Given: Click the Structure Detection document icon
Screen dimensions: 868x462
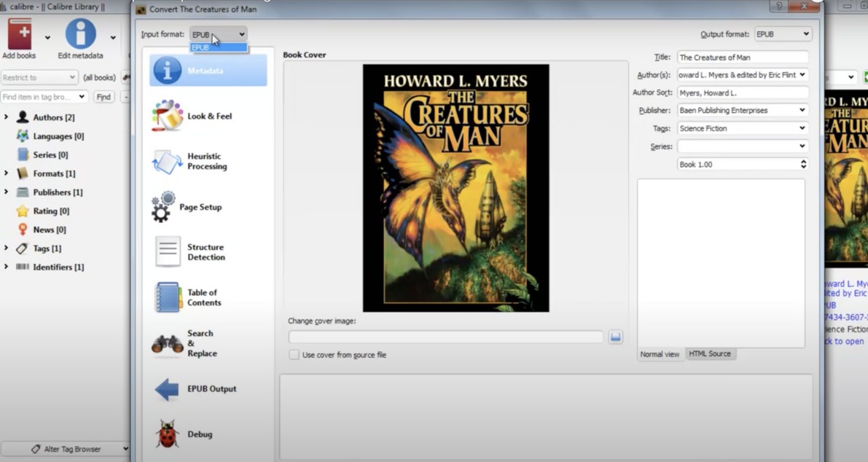Looking at the screenshot, I should point(168,251).
